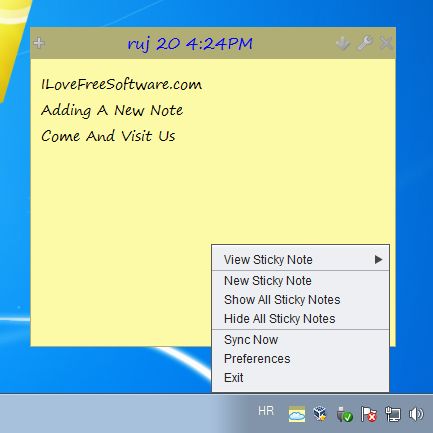433x433 pixels.
Task: Close the sticky note with the X icon
Action: click(386, 43)
